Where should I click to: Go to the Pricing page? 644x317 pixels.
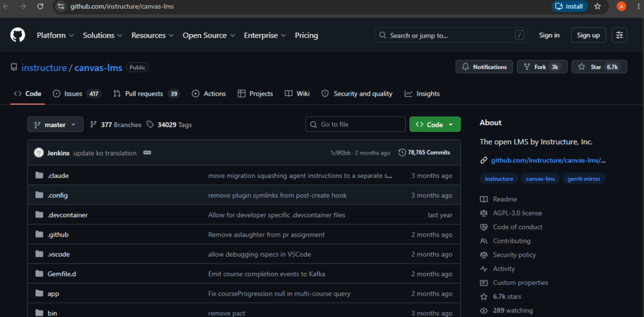click(306, 35)
